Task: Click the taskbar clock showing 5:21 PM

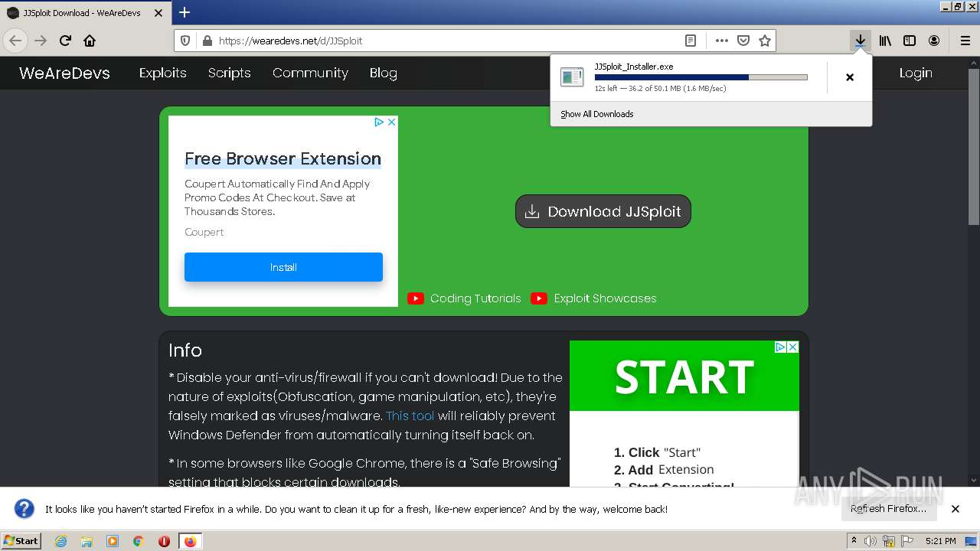Action: click(x=940, y=541)
